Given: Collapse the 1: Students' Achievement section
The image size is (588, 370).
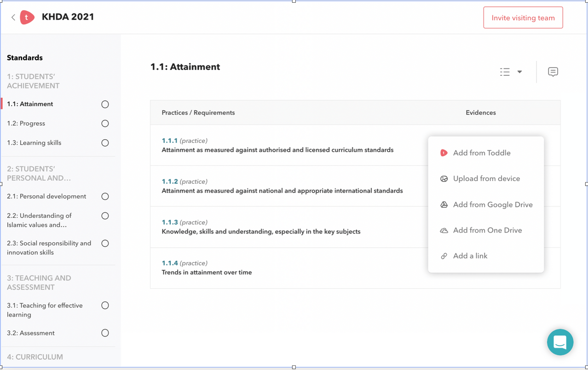Looking at the screenshot, I should pos(33,81).
